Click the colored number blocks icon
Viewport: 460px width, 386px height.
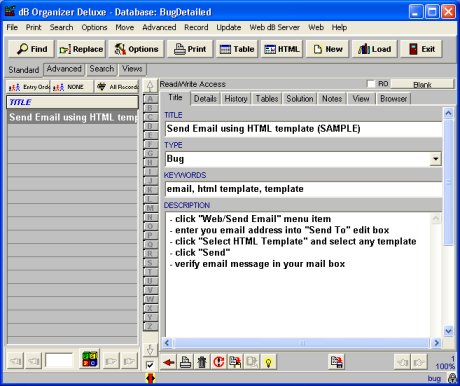(90, 359)
